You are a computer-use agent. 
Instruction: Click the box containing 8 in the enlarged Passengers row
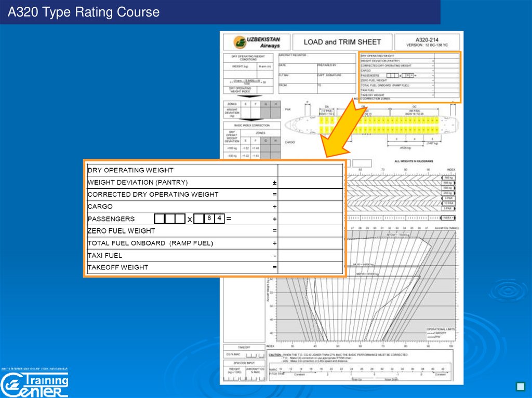[x=209, y=218]
